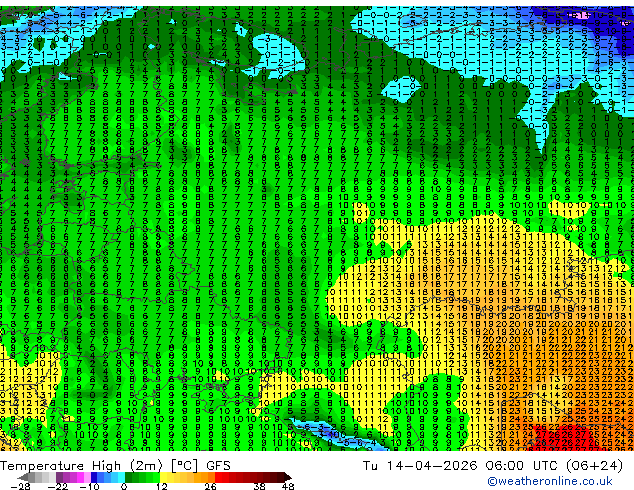
Task: Click the '38' legend label
Action: pyautogui.click(x=260, y=486)
